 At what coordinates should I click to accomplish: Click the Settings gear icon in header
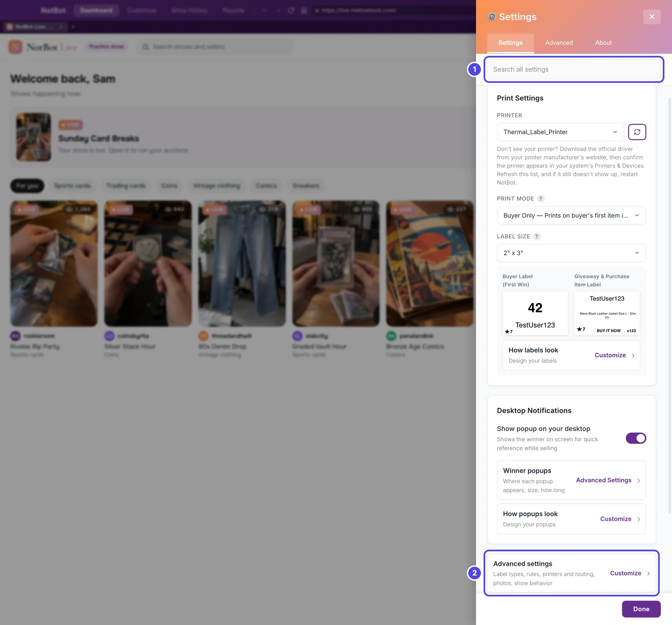(491, 17)
